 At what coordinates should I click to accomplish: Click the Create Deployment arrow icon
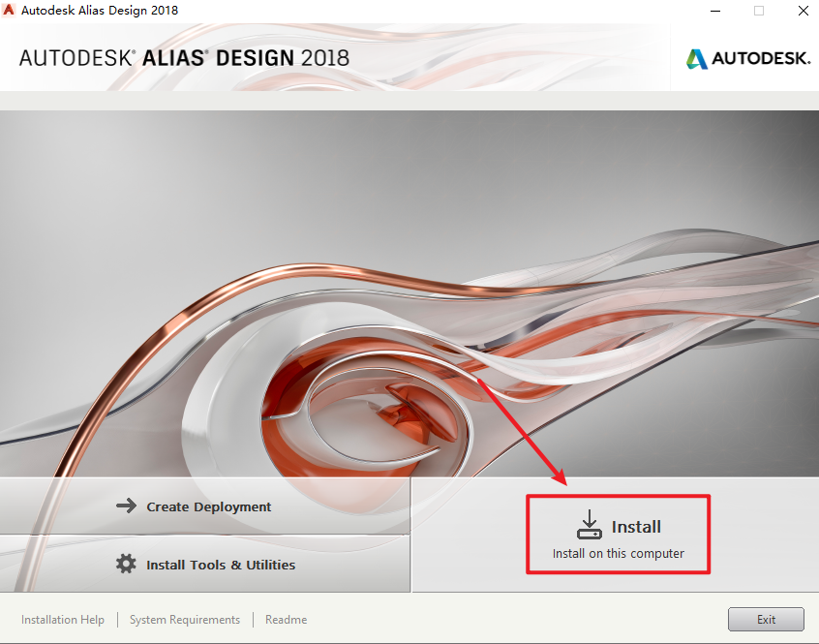click(x=126, y=506)
